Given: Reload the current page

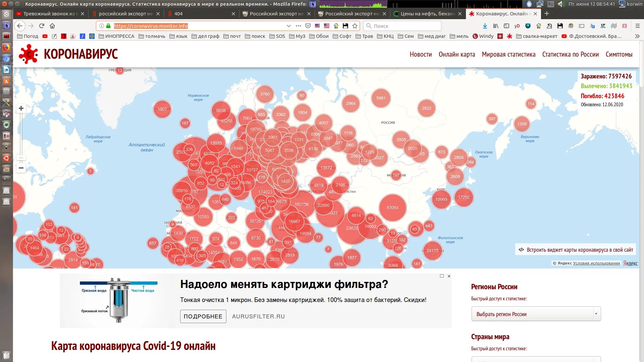Looking at the screenshot, I should (42, 26).
